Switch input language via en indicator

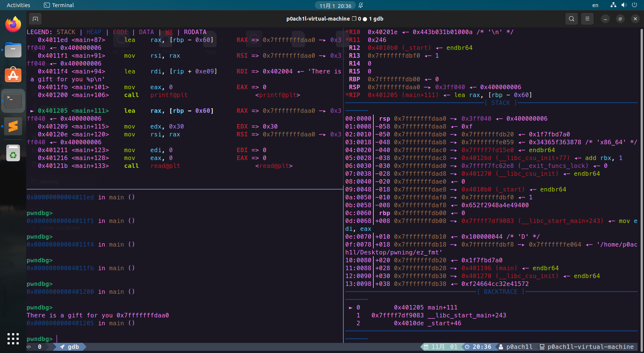pos(595,5)
